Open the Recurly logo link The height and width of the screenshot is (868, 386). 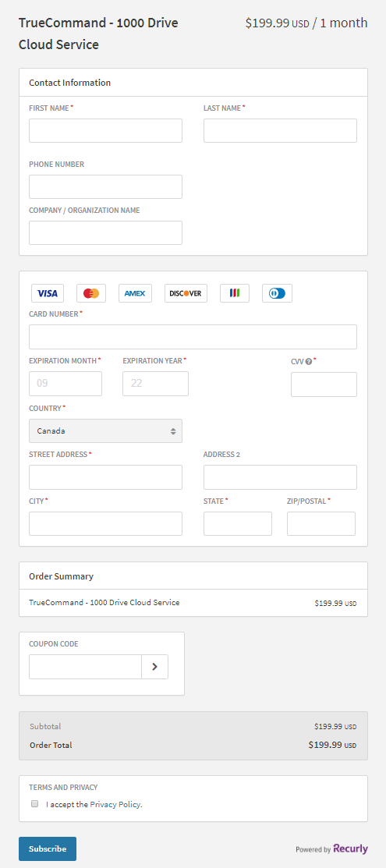(351, 849)
